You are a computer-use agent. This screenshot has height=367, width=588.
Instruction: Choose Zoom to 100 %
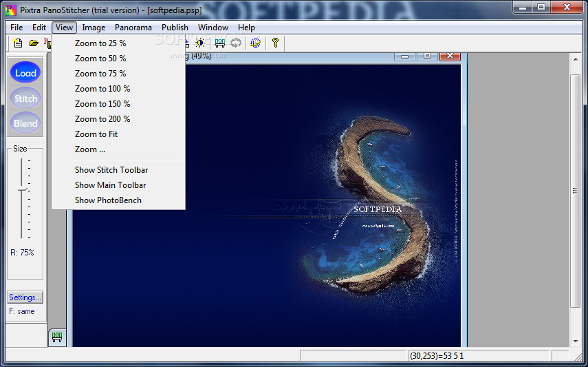click(118, 89)
